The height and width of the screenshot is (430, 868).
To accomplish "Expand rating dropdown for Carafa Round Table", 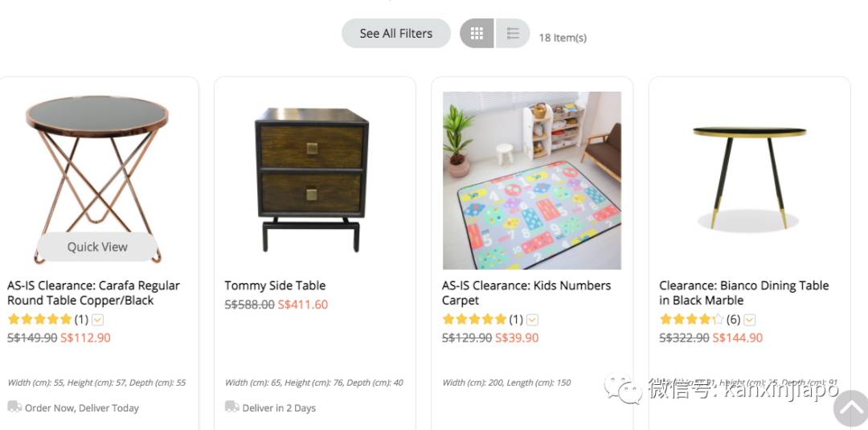I will click(x=97, y=320).
